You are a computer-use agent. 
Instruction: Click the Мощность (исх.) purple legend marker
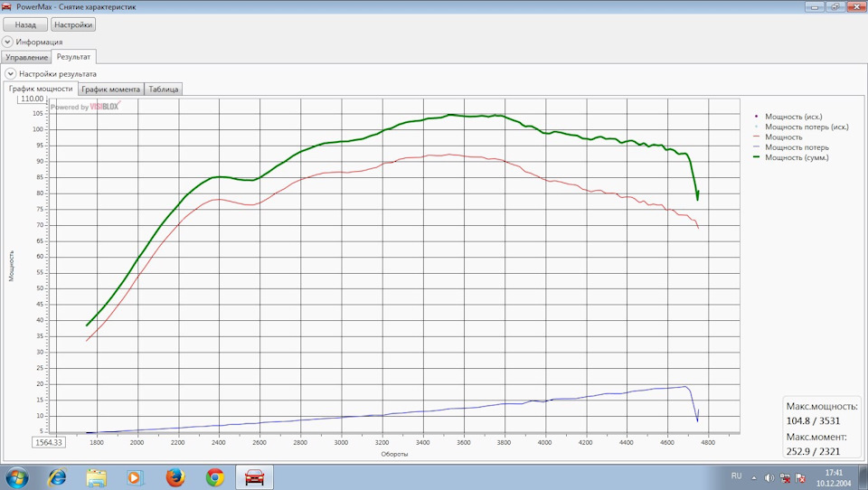[756, 117]
